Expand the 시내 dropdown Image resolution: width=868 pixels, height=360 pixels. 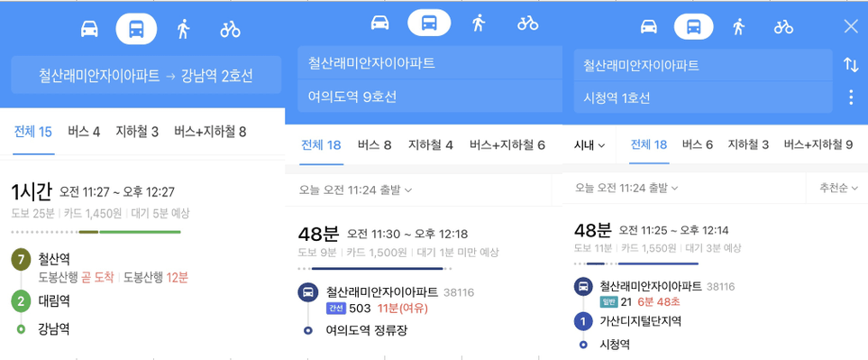click(589, 145)
